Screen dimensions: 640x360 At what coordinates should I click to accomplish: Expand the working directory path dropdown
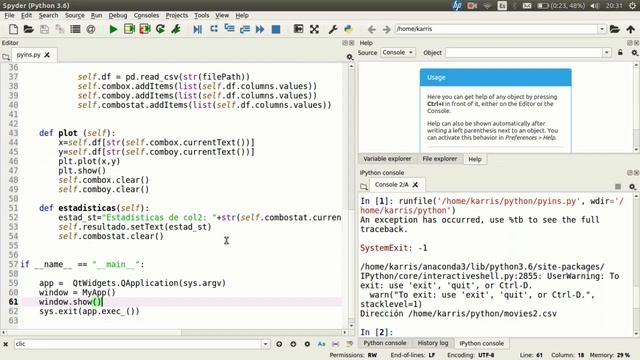(602, 29)
